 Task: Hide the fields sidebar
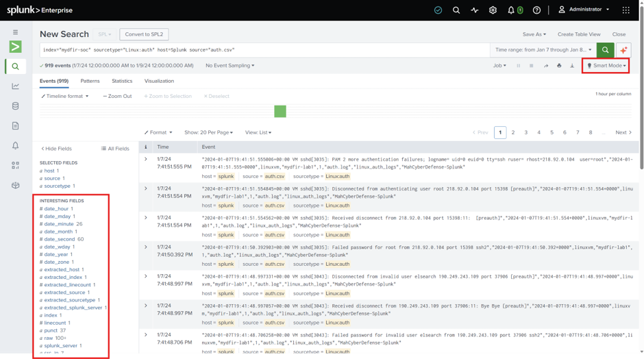pos(56,149)
